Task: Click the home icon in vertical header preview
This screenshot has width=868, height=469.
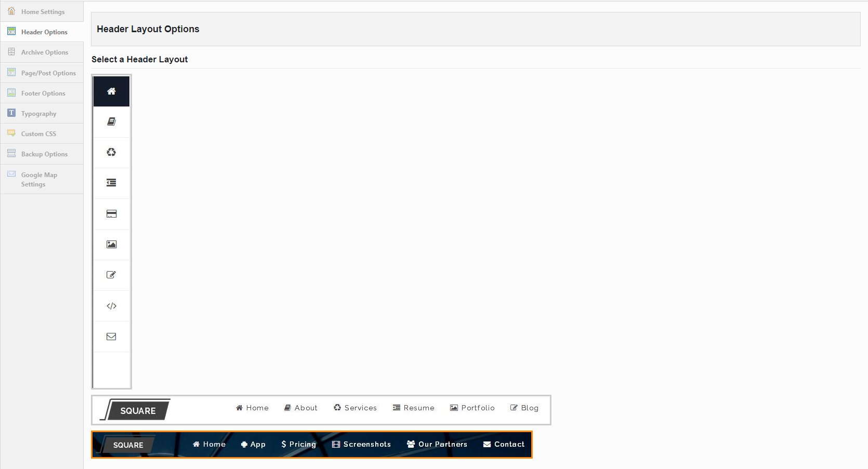Action: tap(111, 91)
